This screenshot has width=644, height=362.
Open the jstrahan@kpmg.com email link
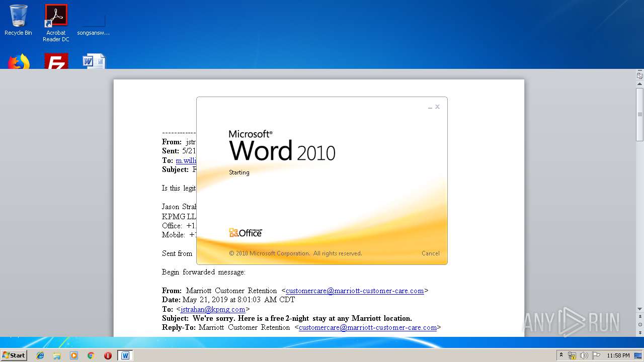pyautogui.click(x=213, y=309)
